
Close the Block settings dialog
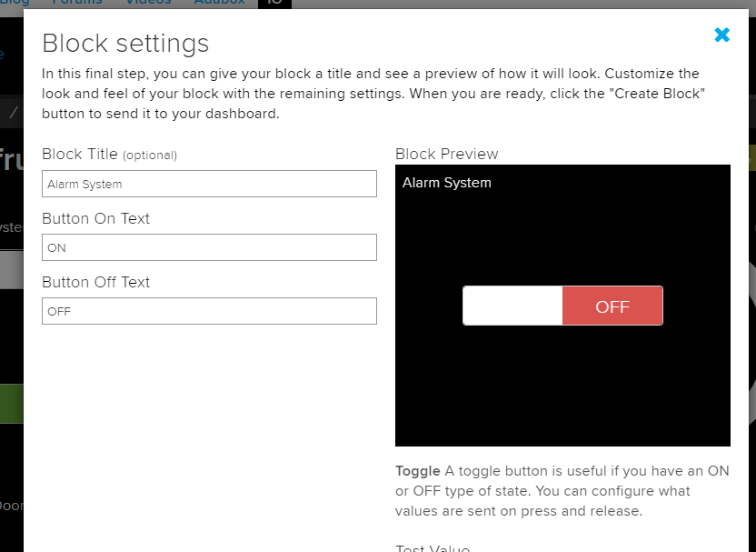click(721, 35)
